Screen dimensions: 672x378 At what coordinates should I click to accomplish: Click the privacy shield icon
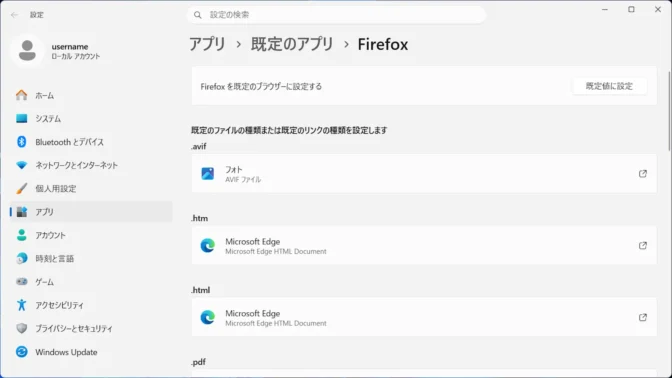(21, 328)
